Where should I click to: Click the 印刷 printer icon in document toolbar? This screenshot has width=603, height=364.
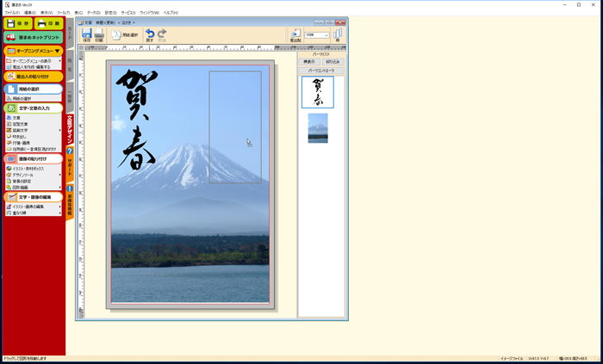point(99,34)
